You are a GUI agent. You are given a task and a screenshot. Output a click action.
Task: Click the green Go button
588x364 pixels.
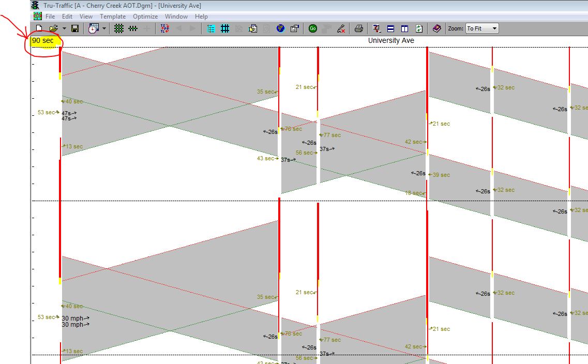point(313,28)
